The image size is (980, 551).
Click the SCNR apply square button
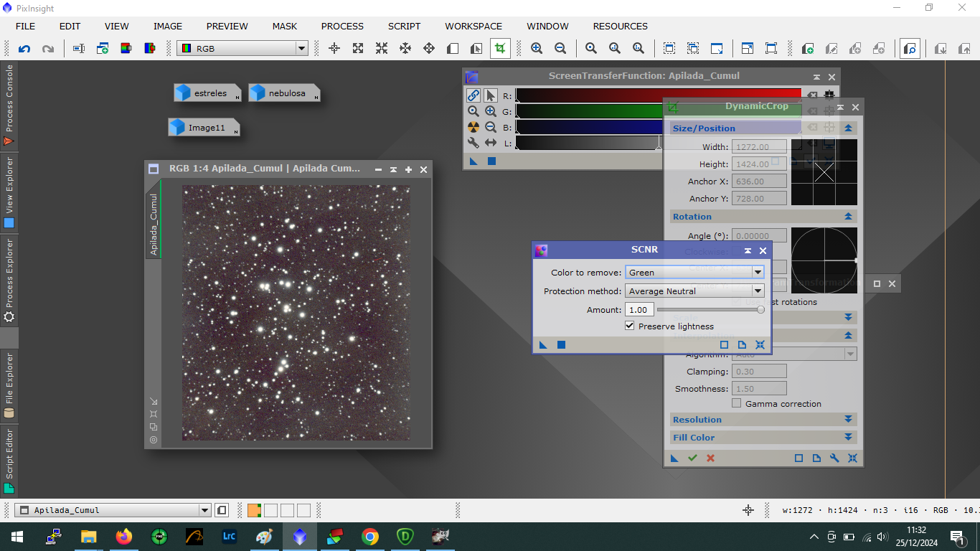click(562, 345)
